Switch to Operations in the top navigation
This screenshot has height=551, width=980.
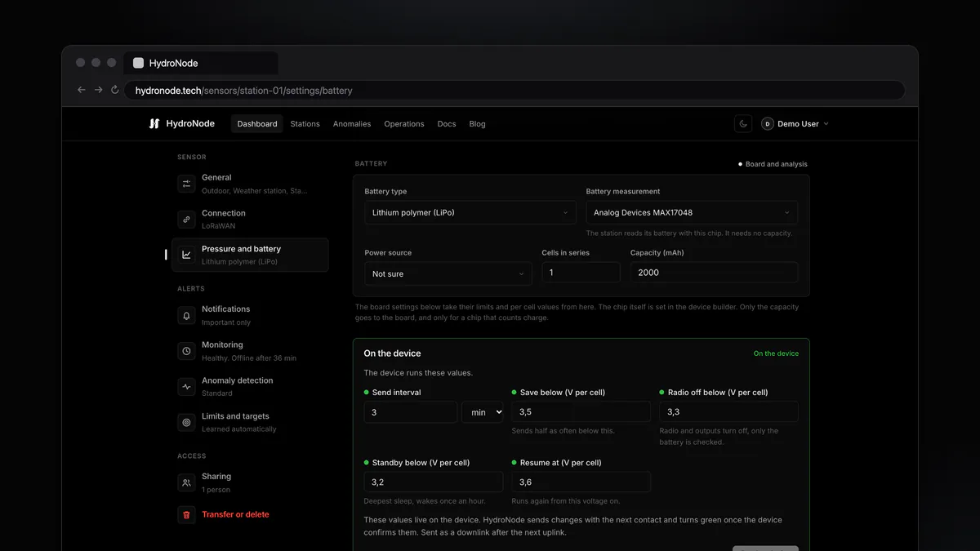click(x=404, y=124)
